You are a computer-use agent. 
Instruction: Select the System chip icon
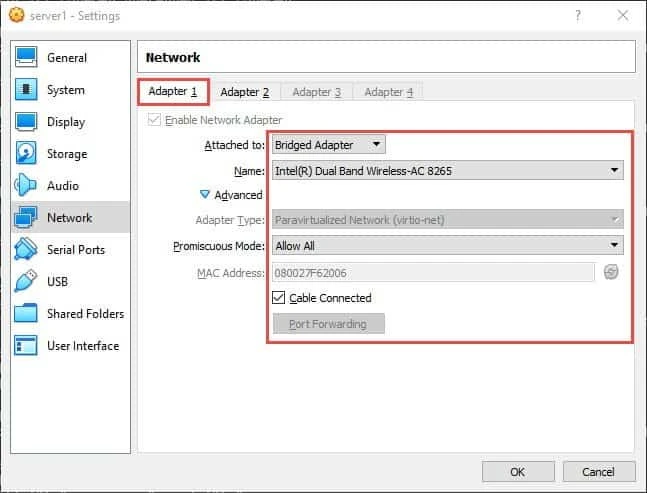(x=26, y=89)
